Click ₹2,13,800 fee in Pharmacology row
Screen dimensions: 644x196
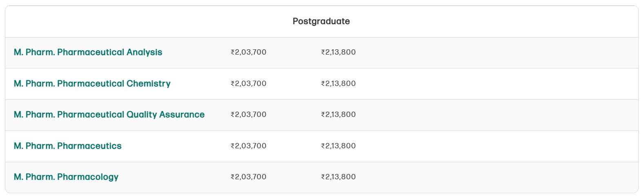(x=338, y=177)
